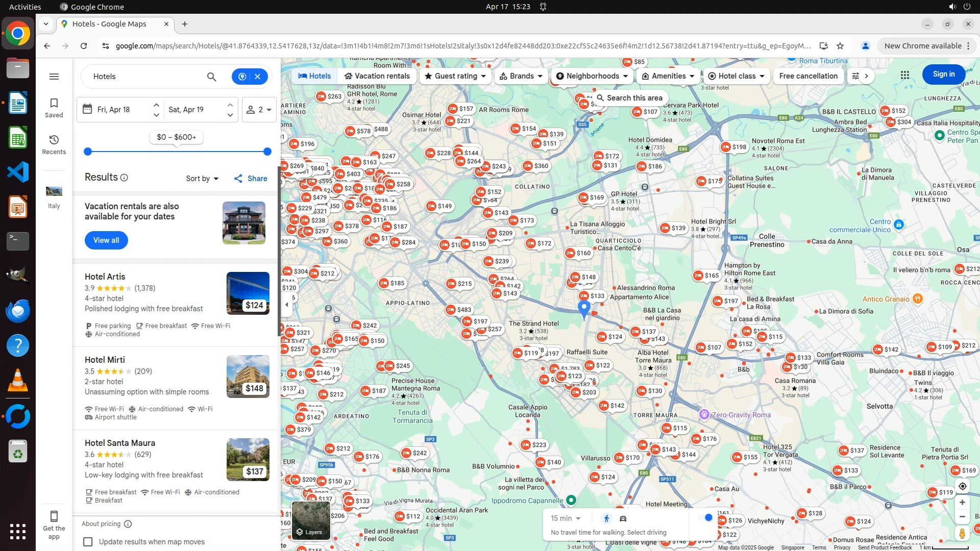Screen dimensions: 980x551
Task: Select the Hotels tab
Action: 314,76
